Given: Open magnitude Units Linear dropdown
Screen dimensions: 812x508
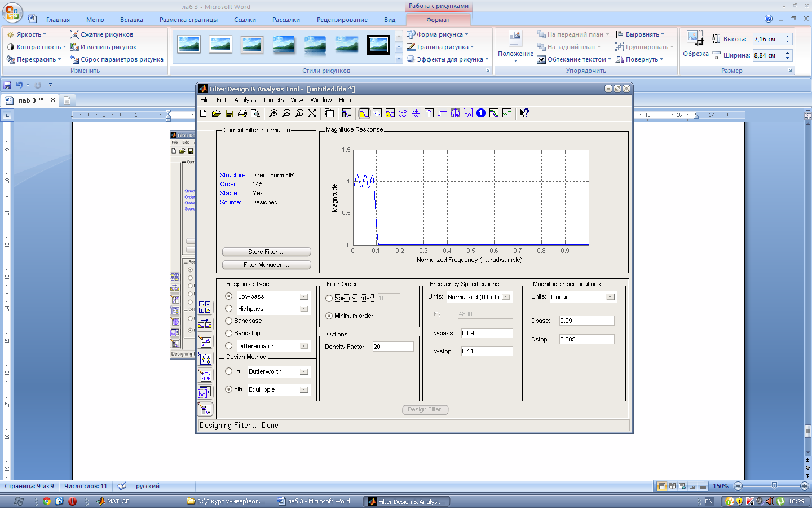Looking at the screenshot, I should click(610, 297).
